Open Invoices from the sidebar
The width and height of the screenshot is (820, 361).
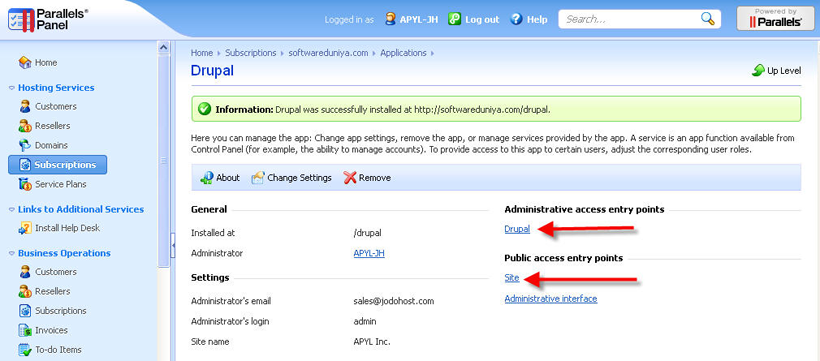pos(51,330)
